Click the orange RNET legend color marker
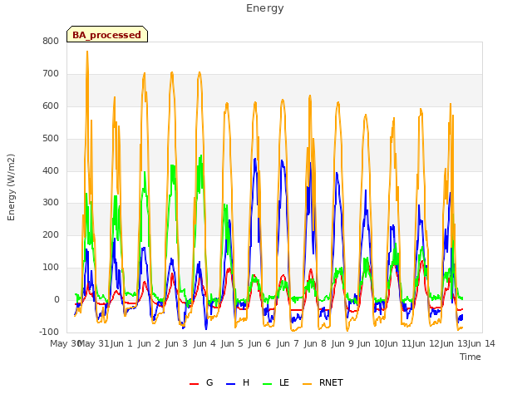Image resolution: width=532 pixels, height=399 pixels. (x=307, y=384)
